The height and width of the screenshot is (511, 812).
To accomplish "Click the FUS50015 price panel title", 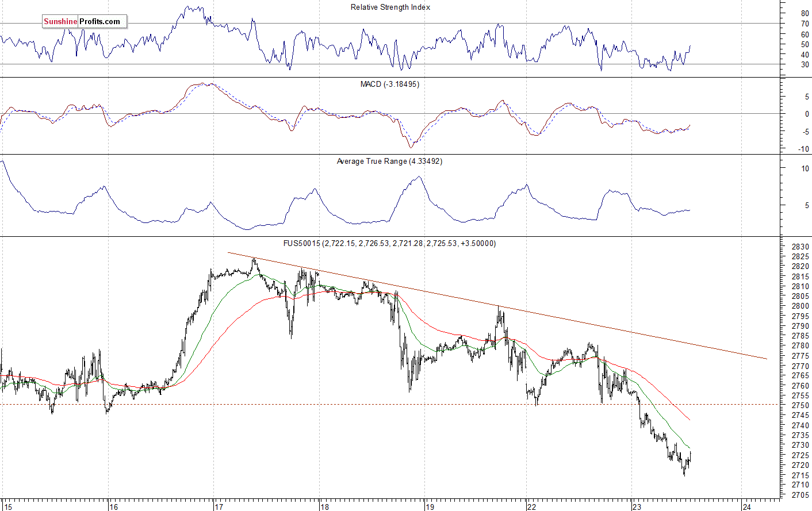I will pos(389,244).
